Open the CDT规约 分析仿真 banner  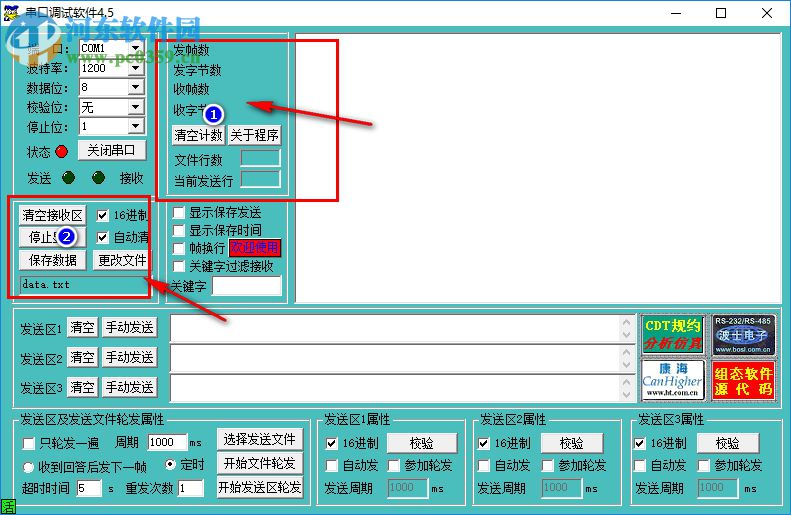(x=673, y=335)
